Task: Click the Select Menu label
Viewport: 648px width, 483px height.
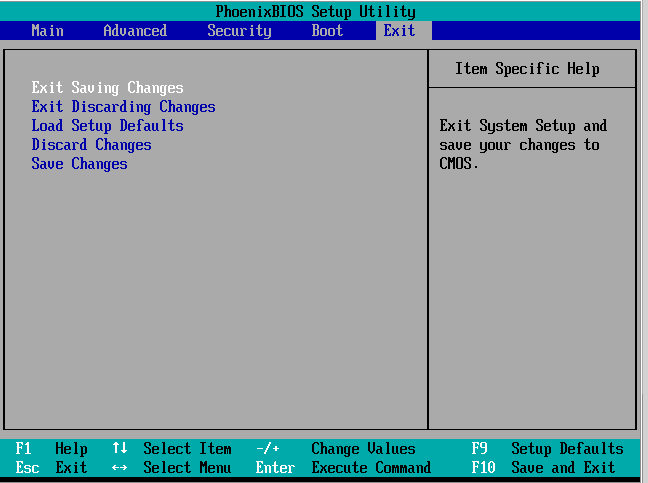Action: click(187, 468)
